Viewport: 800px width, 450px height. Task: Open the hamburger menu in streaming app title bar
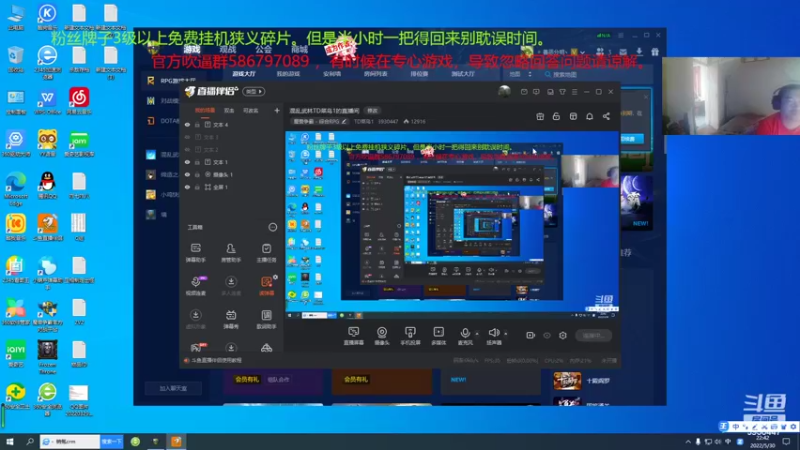pyautogui.click(x=574, y=92)
